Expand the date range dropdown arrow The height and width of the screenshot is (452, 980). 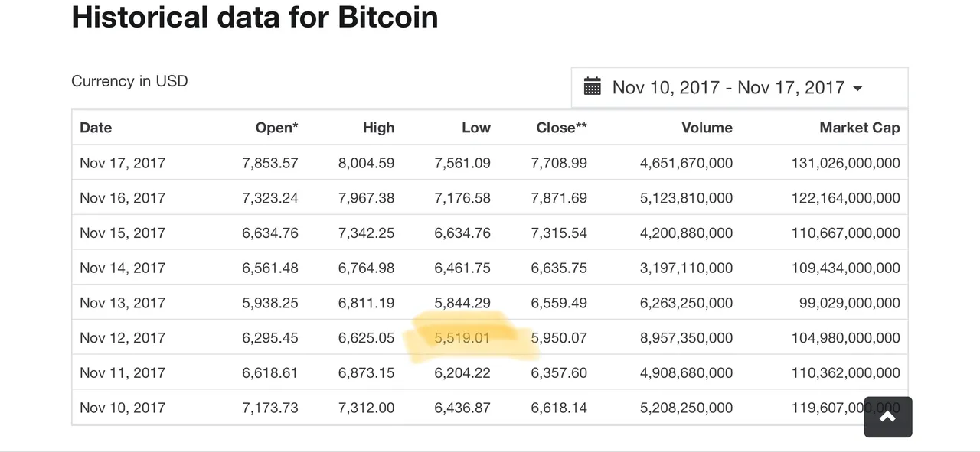857,88
